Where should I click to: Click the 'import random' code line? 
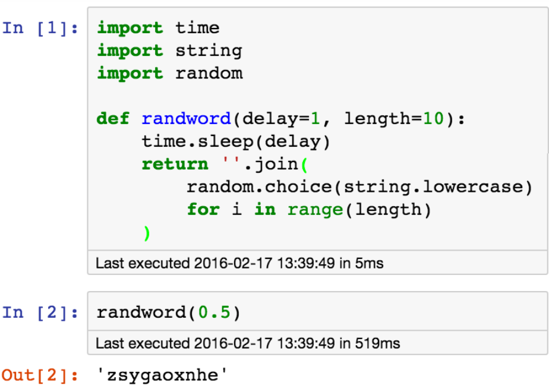169,73
